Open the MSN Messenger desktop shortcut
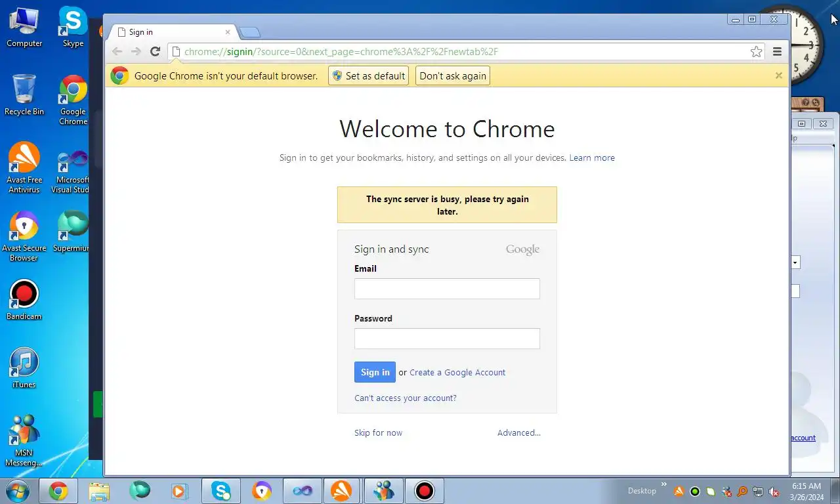Image resolution: width=840 pixels, height=504 pixels. pyautogui.click(x=24, y=441)
